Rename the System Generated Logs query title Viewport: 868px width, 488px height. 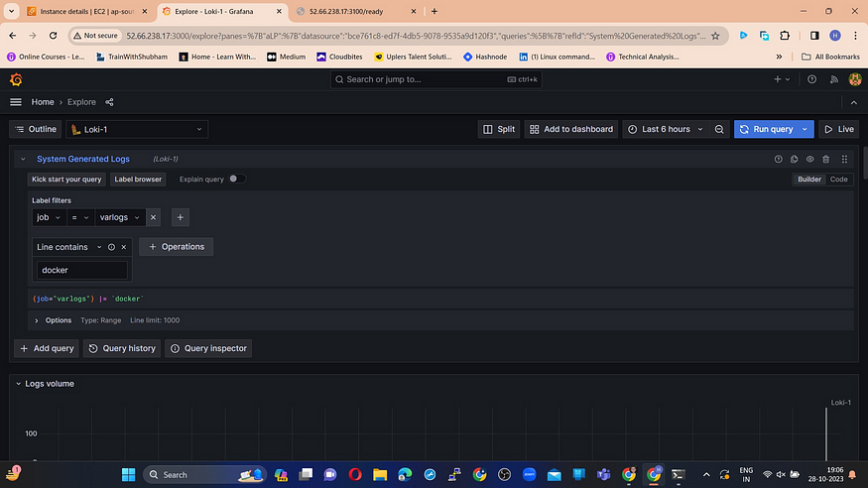coord(83,159)
